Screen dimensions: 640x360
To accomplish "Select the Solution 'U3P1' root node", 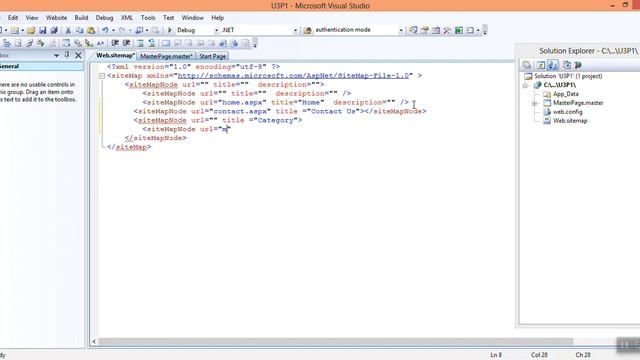I will (568, 76).
